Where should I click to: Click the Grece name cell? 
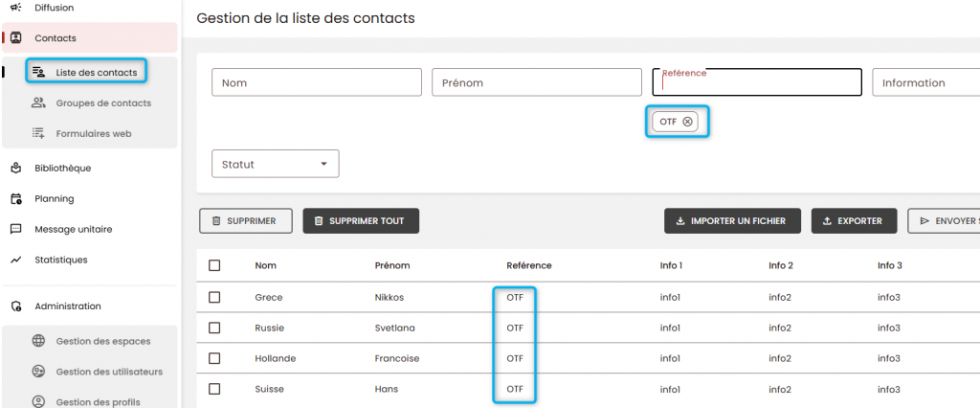click(269, 297)
